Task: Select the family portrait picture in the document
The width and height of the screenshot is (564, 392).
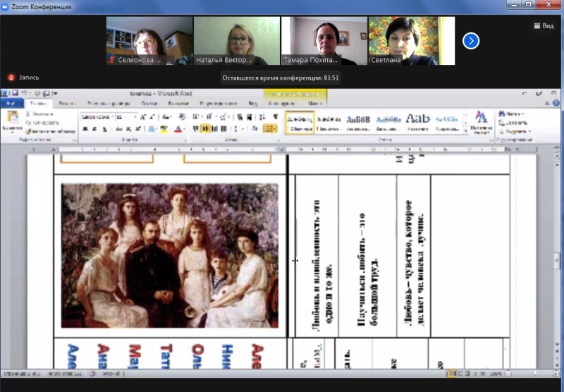Action: coord(169,255)
